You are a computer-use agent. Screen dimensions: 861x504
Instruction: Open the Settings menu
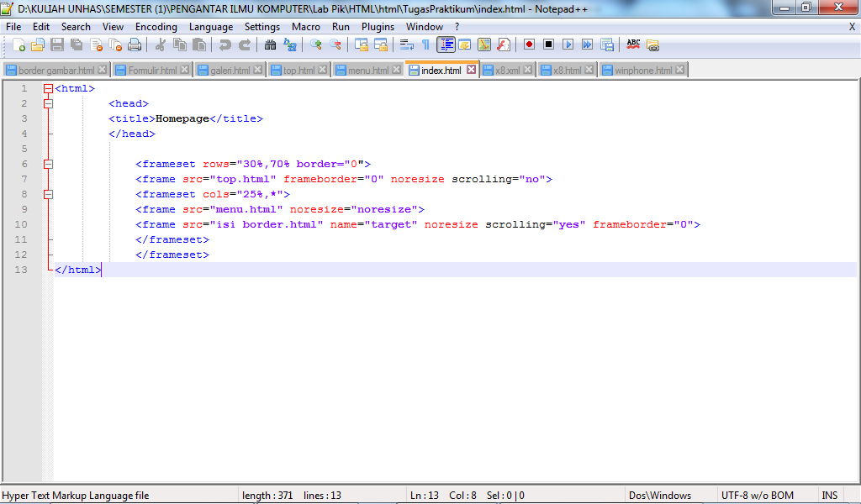click(262, 27)
